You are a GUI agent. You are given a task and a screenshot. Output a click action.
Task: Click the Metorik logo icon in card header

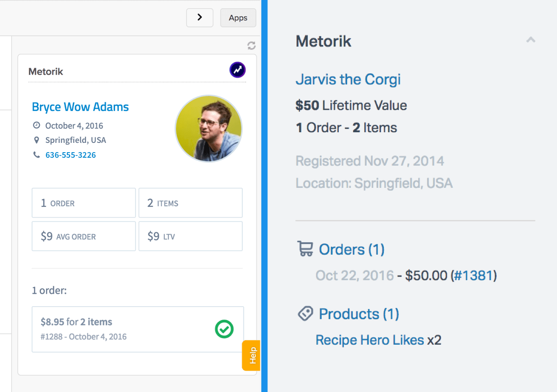(x=238, y=70)
